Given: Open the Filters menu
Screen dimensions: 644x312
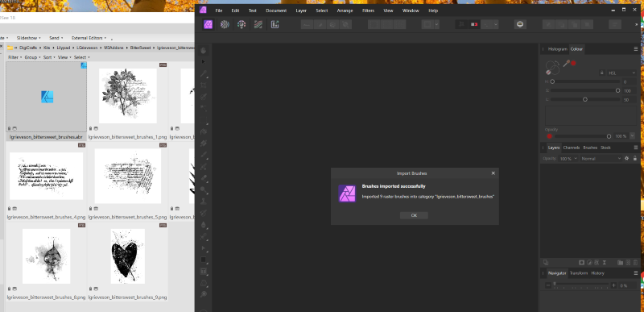Looking at the screenshot, I should click(x=368, y=10).
